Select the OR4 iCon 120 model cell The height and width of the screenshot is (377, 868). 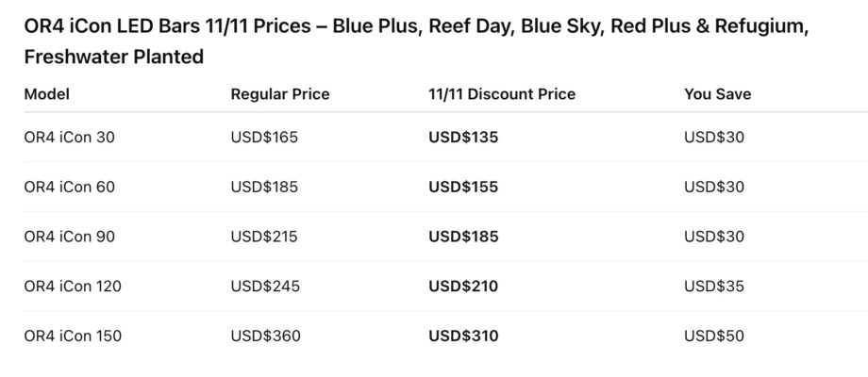[73, 286]
